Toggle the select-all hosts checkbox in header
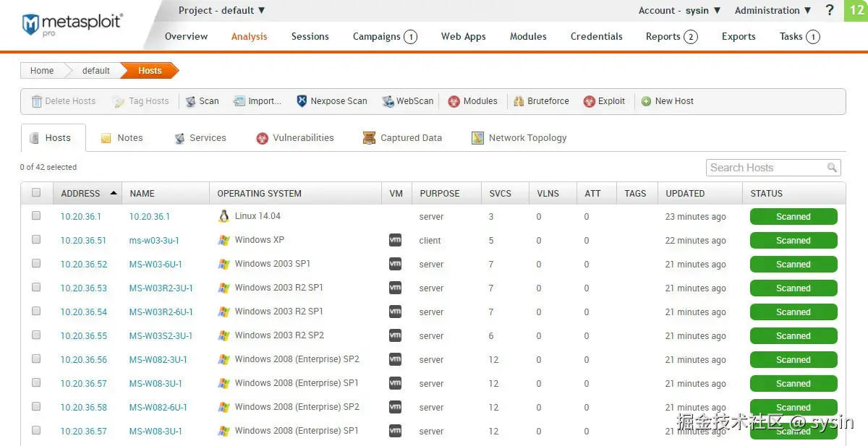Screen dimensions: 868x446 tap(36, 193)
